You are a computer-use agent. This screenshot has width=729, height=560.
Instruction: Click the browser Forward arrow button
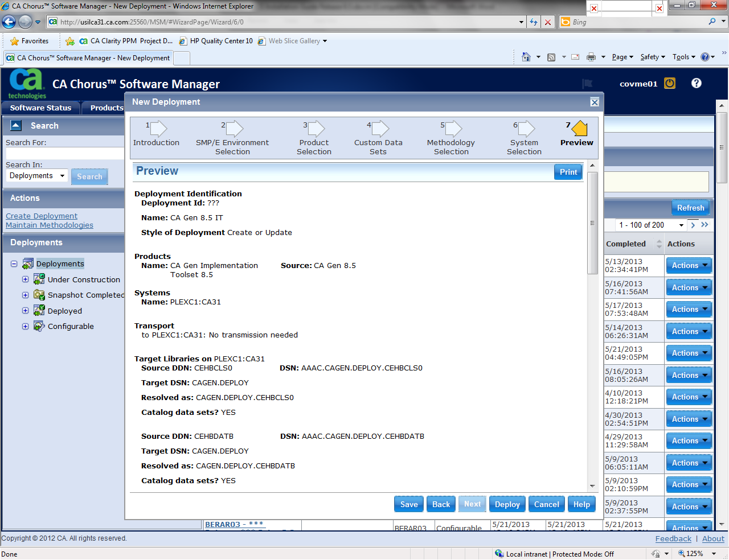point(25,22)
